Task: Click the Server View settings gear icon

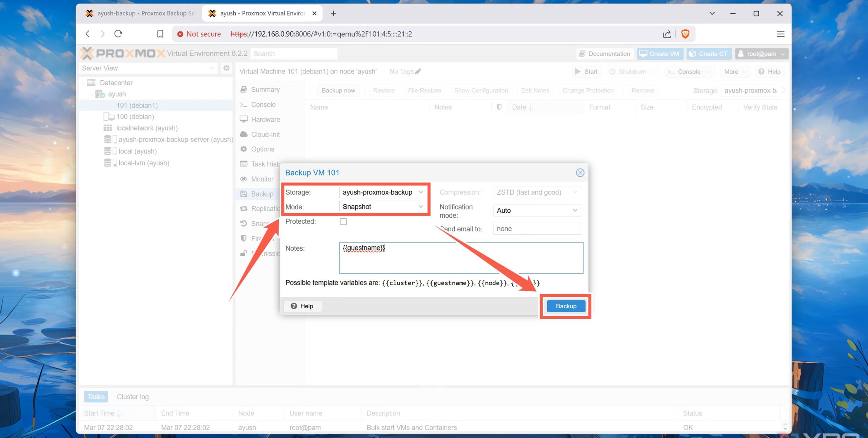Action: [226, 68]
